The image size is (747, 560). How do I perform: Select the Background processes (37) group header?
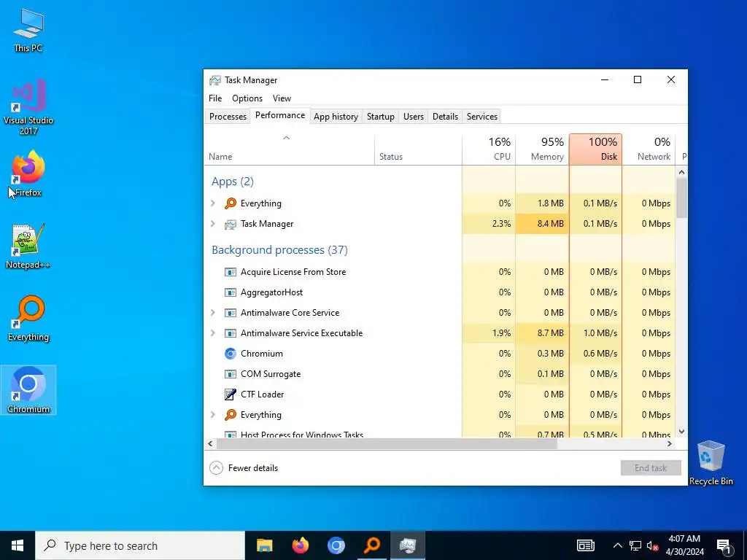pyautogui.click(x=279, y=250)
